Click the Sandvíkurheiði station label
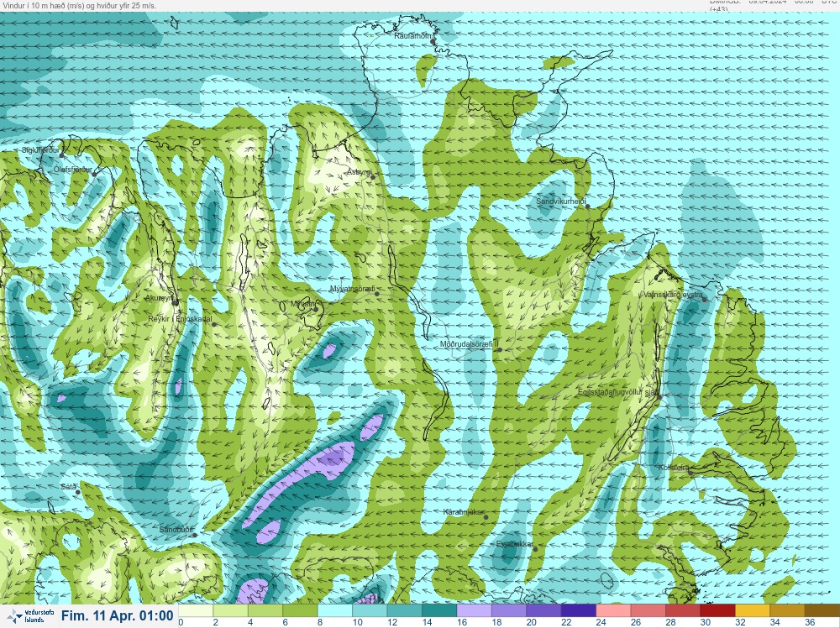Image resolution: width=840 pixels, height=628 pixels. coord(561,201)
